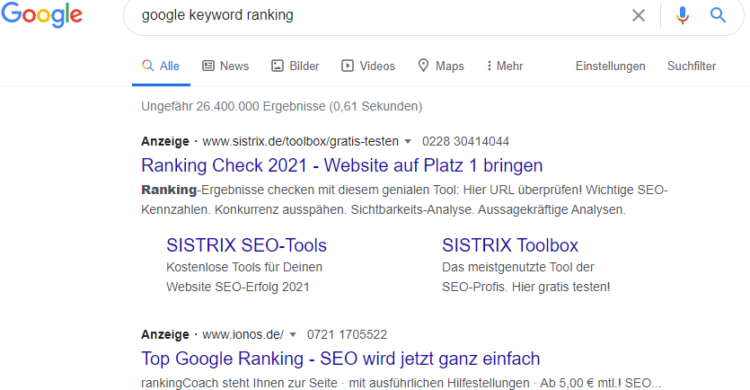The height and width of the screenshot is (390, 750).
Task: Click in the search field text
Action: [217, 15]
